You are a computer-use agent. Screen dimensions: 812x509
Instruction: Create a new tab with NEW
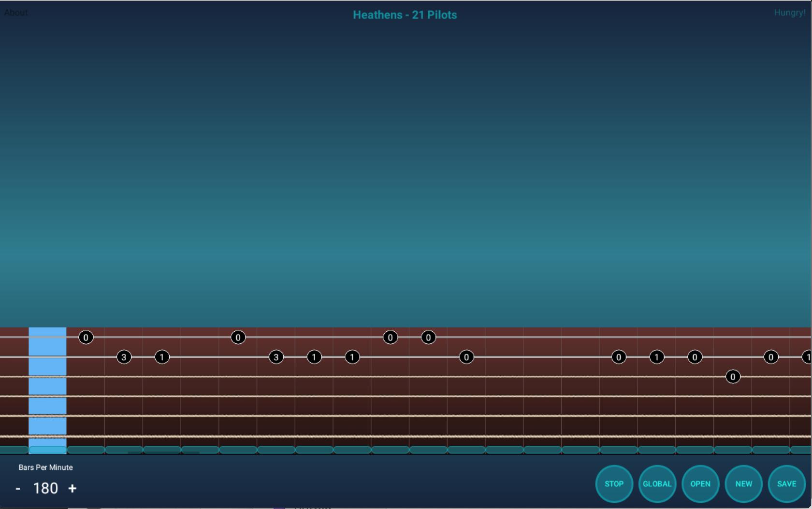(x=743, y=484)
